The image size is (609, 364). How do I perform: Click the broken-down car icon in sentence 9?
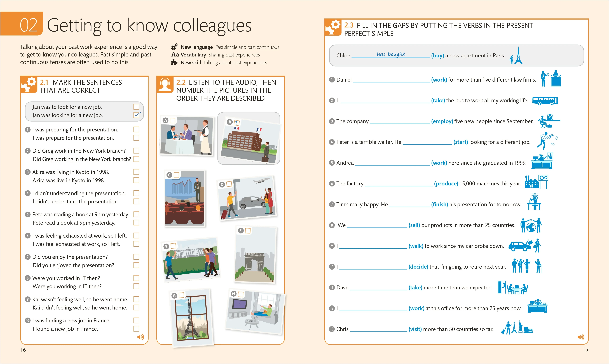point(524,245)
